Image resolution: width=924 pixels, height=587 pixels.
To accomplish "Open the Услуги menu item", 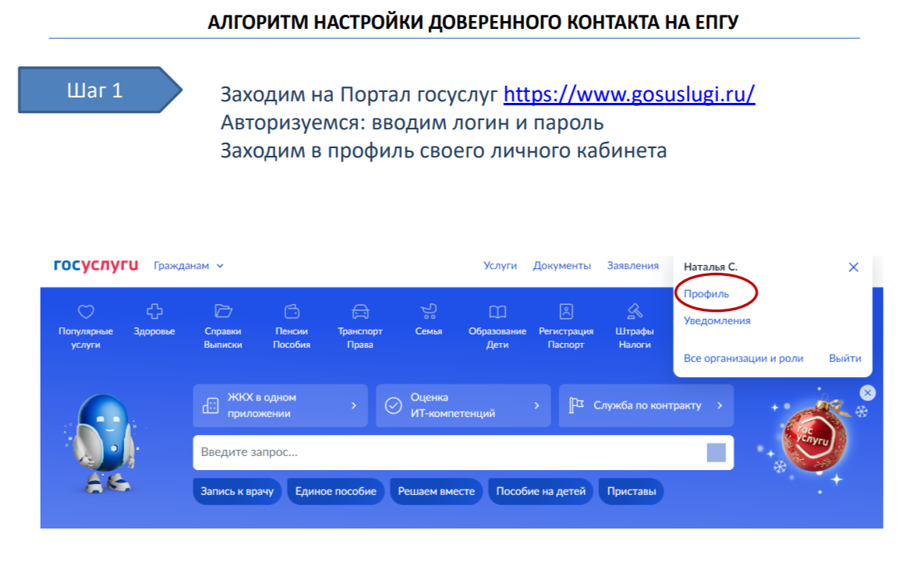I will [500, 266].
